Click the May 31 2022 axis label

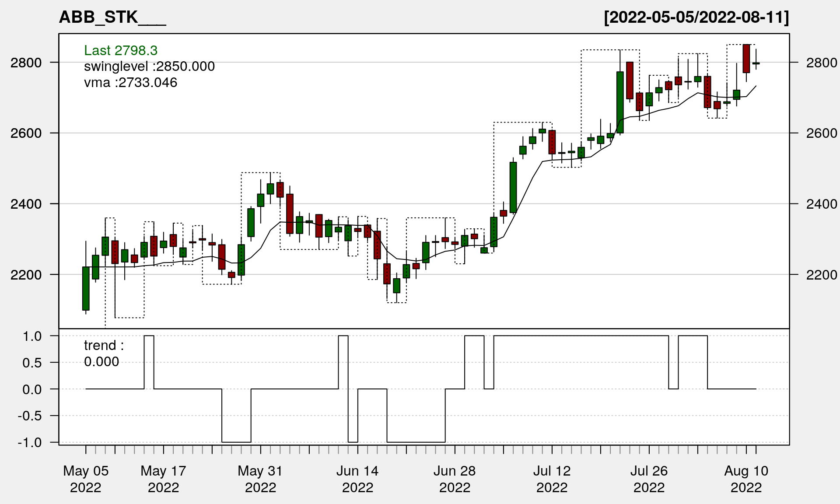pos(260,479)
